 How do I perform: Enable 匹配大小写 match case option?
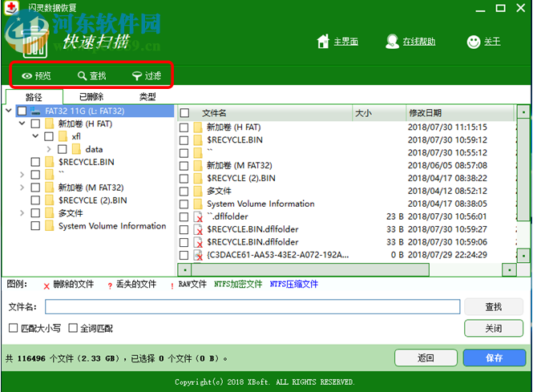coord(14,328)
